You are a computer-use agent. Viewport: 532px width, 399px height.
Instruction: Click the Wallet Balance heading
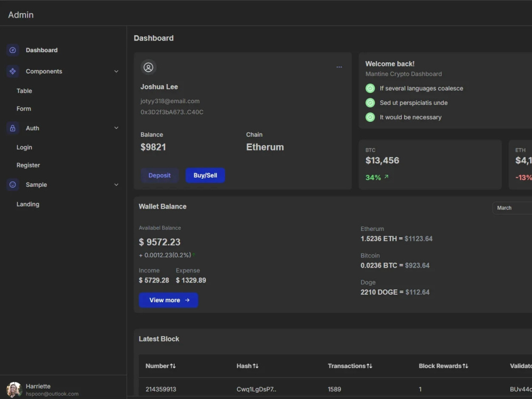[162, 206]
